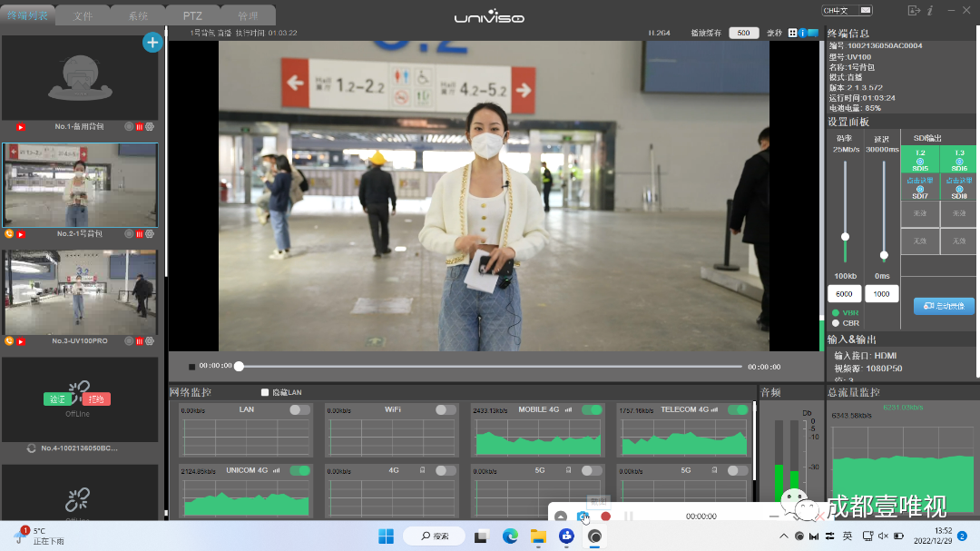This screenshot has width=980, height=551.
Task: Switch to the 终端列表 tab
Action: coord(27,15)
